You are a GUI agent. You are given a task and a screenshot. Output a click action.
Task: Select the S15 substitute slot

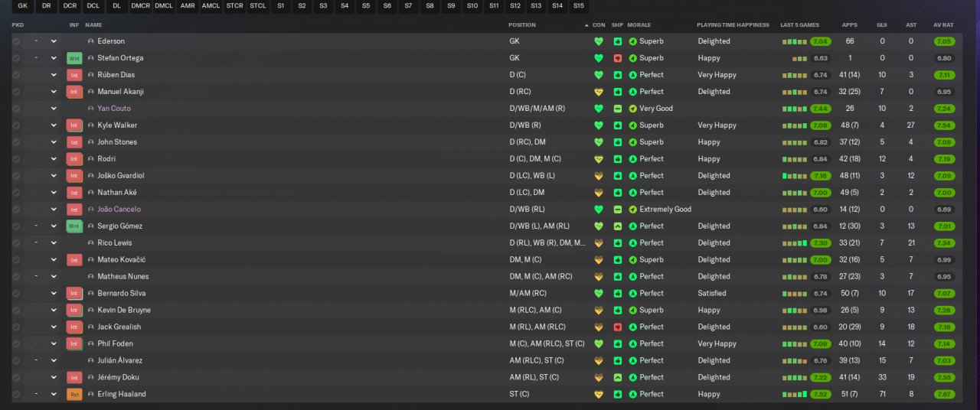pyautogui.click(x=578, y=6)
